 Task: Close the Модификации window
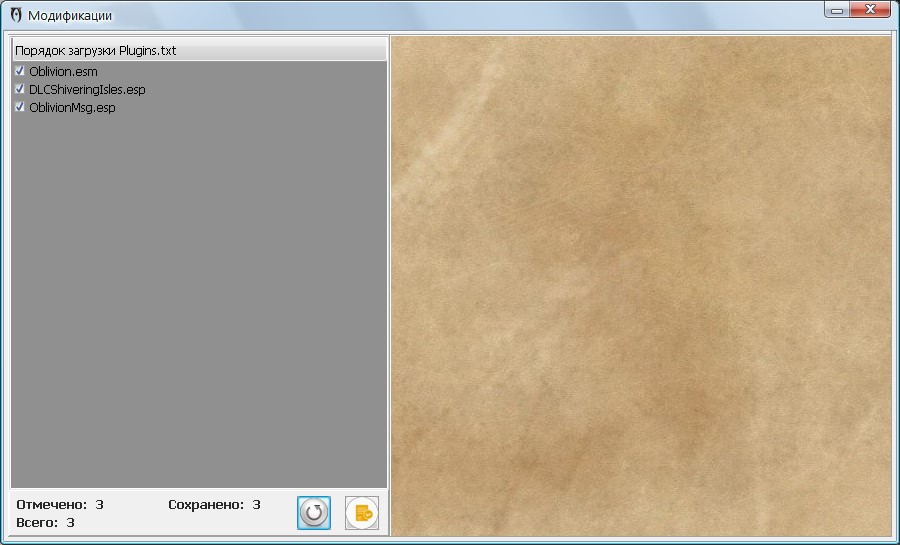(x=871, y=11)
